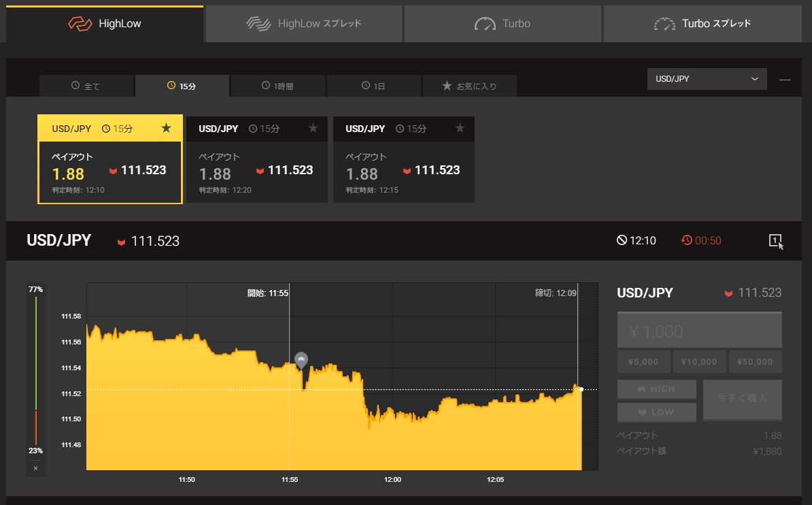This screenshot has height=505, width=812.
Task: Click the trader sentiment 77%/23% bar
Action: click(x=36, y=370)
